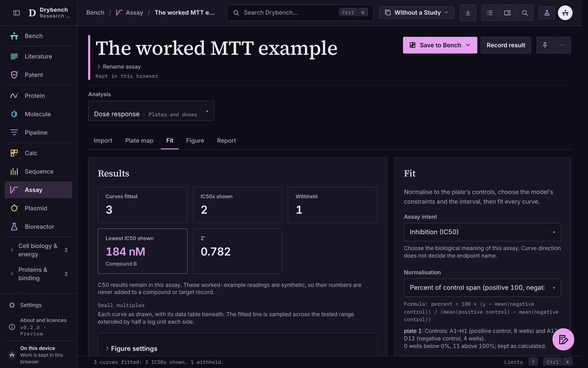Viewport: 588px width, 368px height.
Task: Click the Bench breadcrumb link
Action: 95,13
